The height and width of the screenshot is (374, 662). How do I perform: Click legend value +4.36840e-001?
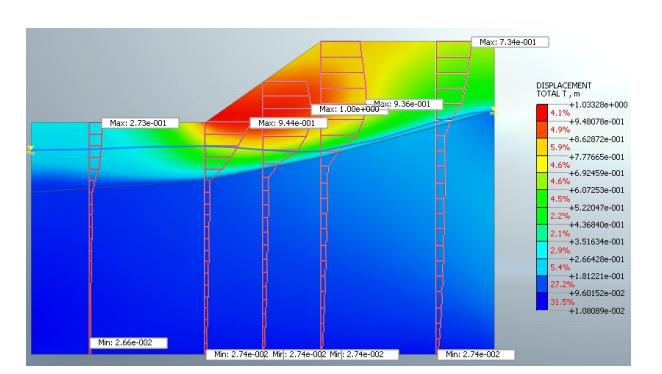click(597, 225)
